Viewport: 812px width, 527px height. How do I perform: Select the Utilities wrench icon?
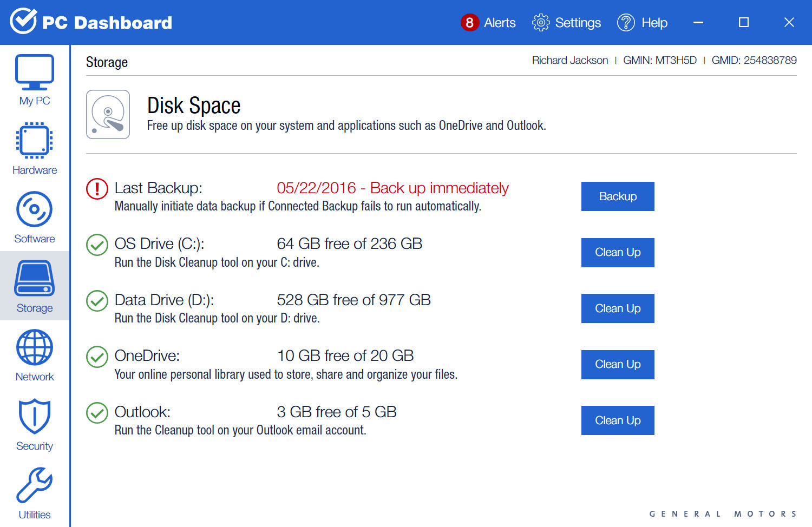[35, 485]
